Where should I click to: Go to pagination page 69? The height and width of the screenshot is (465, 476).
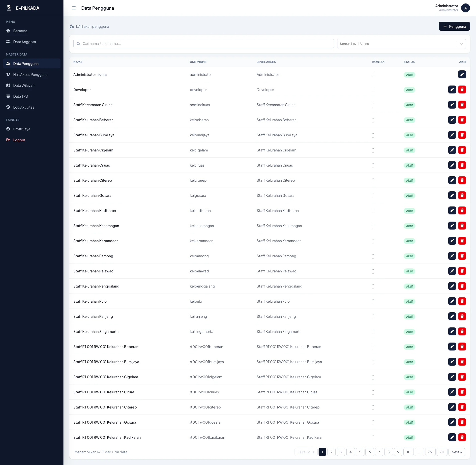[430, 452]
